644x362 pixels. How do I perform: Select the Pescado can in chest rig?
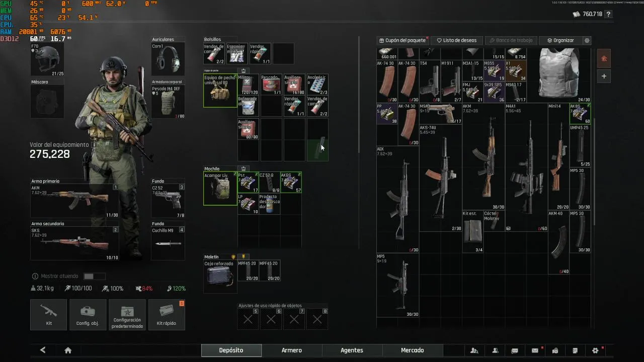click(271, 85)
